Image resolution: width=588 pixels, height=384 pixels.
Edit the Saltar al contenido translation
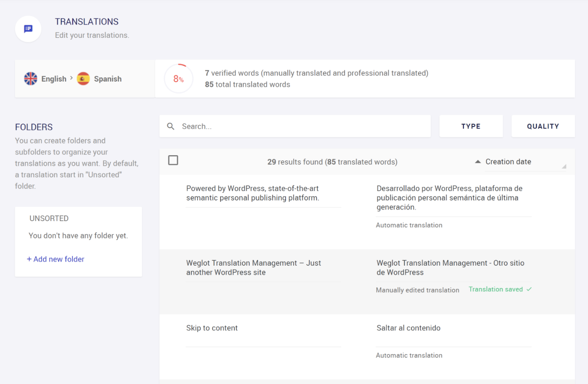409,328
